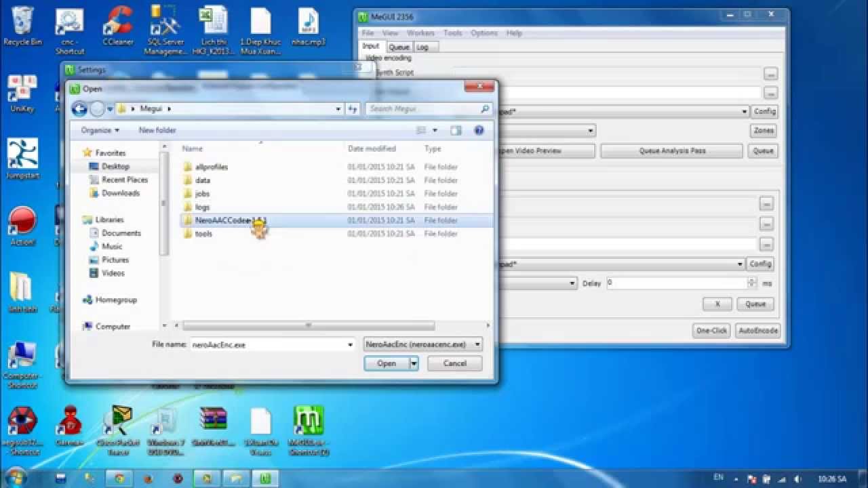Image resolution: width=868 pixels, height=488 pixels.
Task: Open the UniKey desktop shortcut
Action: tap(22, 94)
